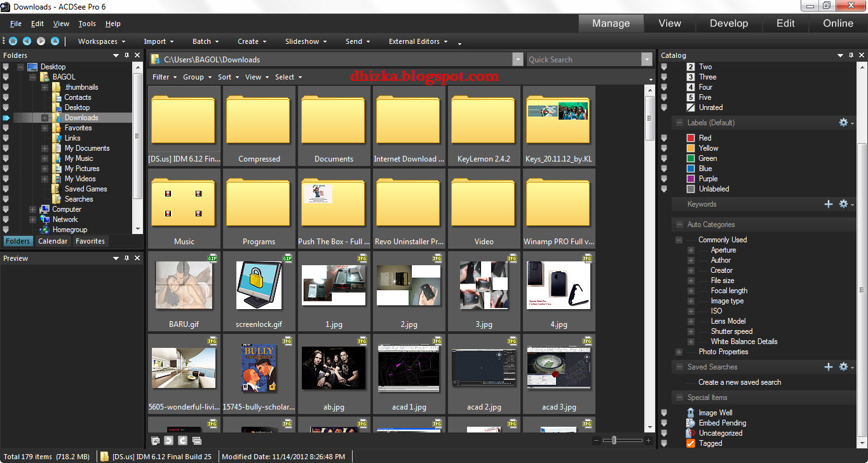Switch to the Develop mode tab
The image size is (868, 463).
tap(729, 24)
